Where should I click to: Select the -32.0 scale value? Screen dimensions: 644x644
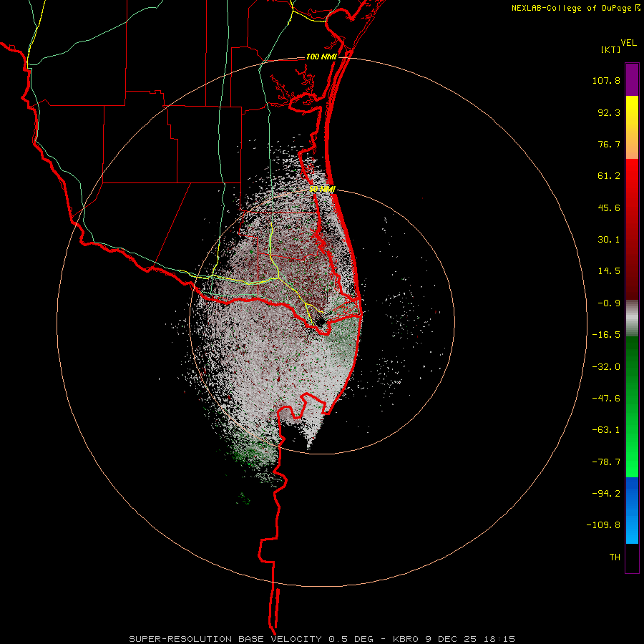(x=606, y=367)
